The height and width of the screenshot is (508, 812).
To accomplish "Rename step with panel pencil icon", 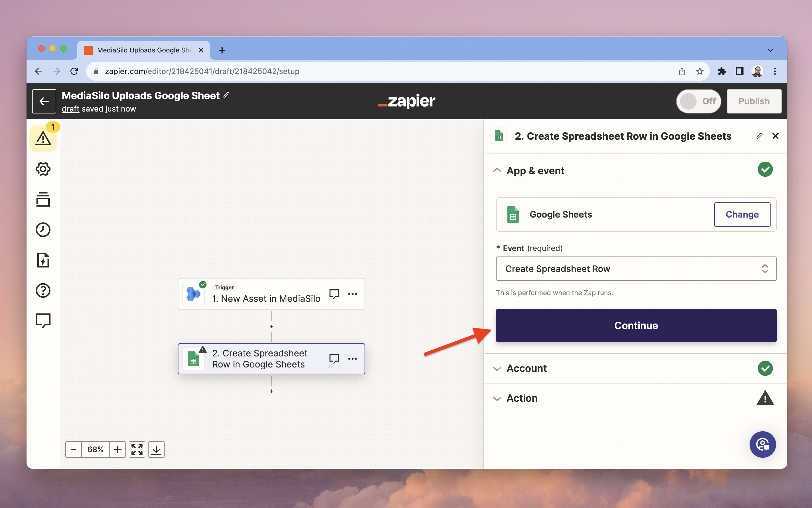I will 759,136.
